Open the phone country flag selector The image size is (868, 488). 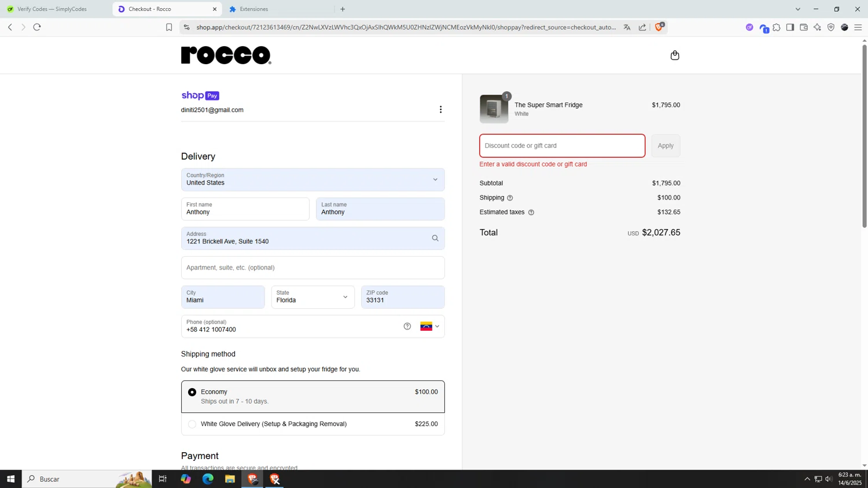click(x=430, y=326)
